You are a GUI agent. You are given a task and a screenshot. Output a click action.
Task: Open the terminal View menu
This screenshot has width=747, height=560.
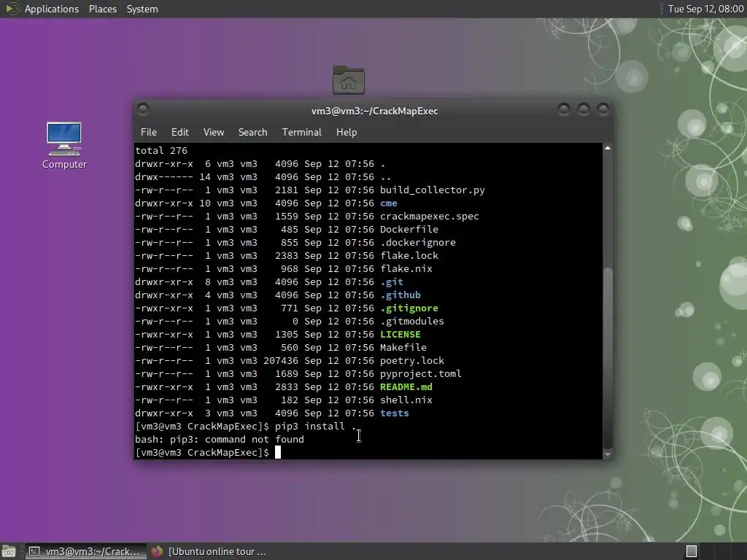[214, 133]
